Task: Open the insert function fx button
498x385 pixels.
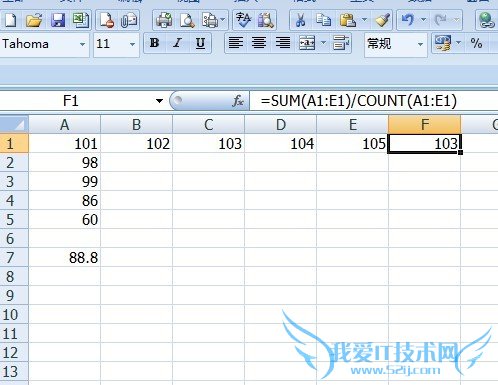Action: coord(238,101)
